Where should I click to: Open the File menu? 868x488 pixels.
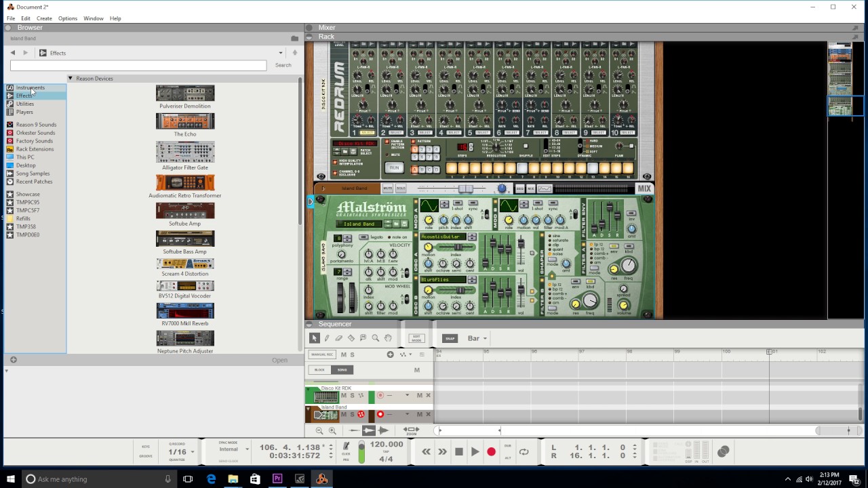(x=11, y=18)
